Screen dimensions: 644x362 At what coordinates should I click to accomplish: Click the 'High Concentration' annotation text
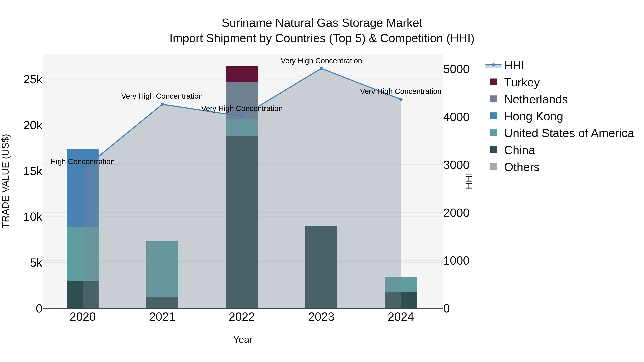click(x=82, y=162)
